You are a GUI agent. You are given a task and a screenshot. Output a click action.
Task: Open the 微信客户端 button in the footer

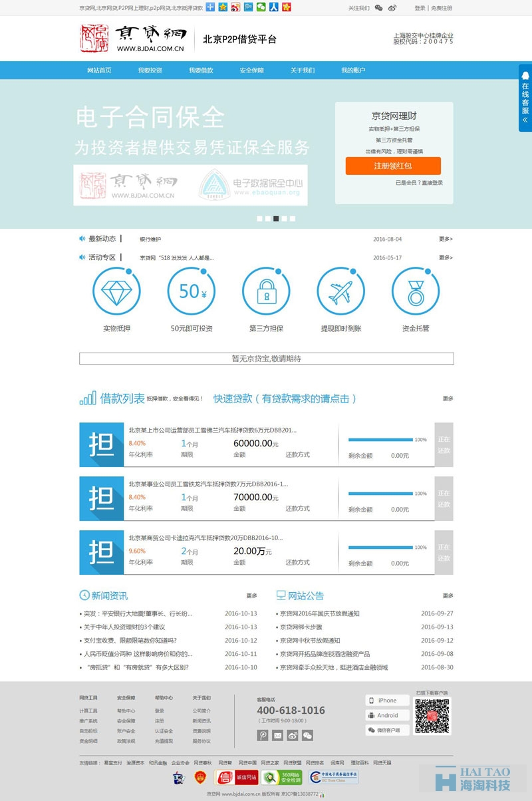388,730
